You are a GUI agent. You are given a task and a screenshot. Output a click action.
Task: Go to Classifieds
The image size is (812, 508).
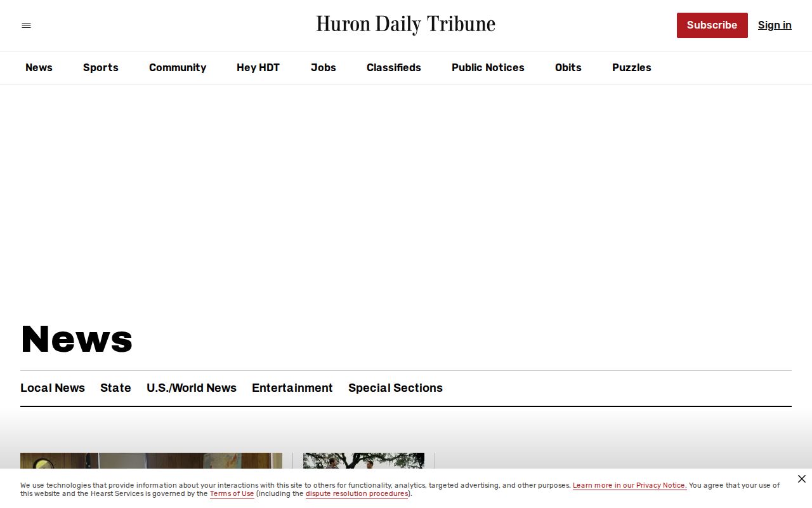point(394,67)
